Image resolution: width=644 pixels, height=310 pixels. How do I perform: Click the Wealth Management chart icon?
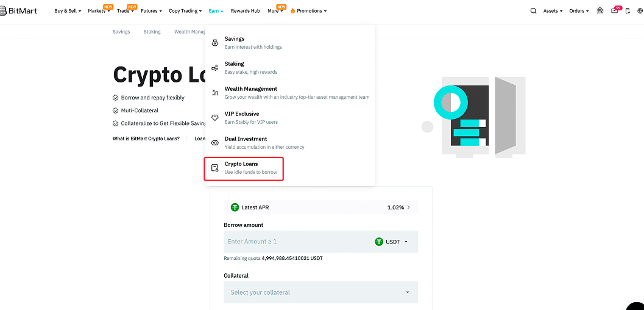215,93
